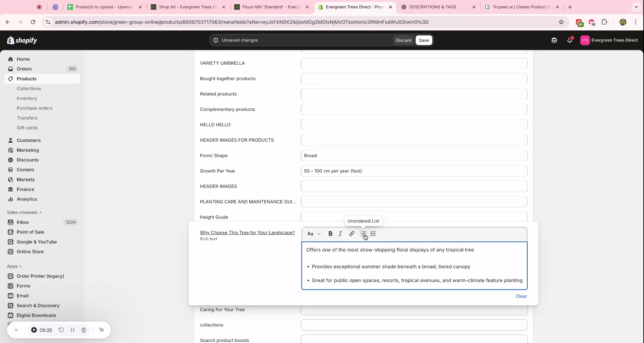
Task: Open the Collections menu item in sidebar
Action: pos(29,88)
